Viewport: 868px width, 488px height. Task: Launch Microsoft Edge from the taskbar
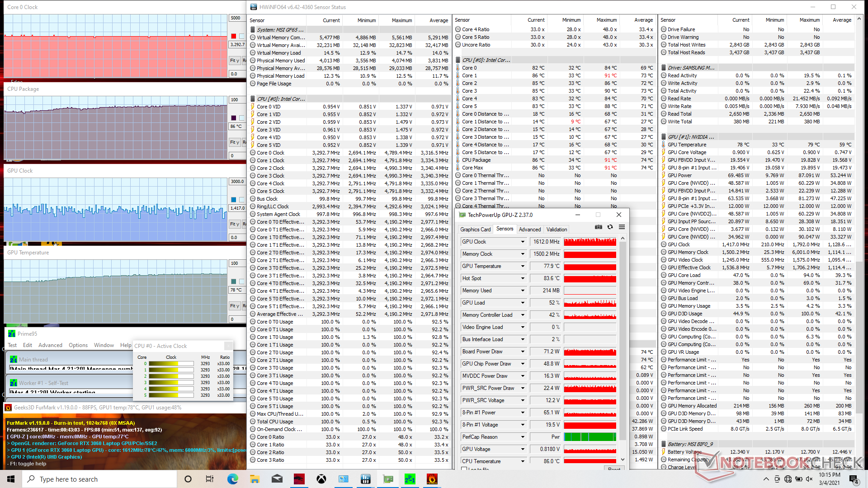pyautogui.click(x=232, y=479)
